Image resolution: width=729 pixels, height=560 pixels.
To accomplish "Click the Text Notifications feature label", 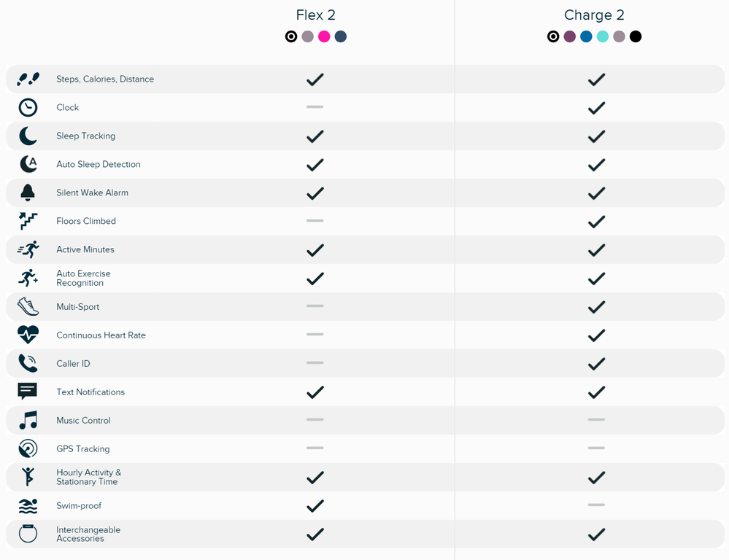I will point(90,392).
